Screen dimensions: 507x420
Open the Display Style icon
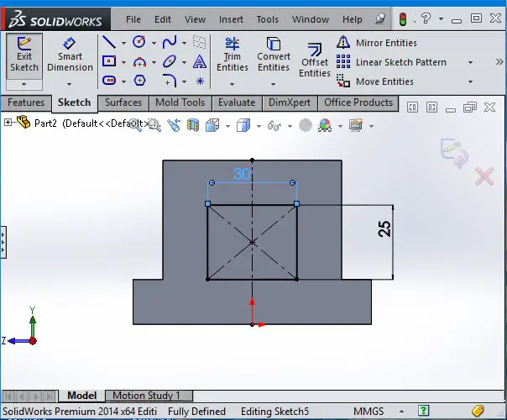click(x=243, y=125)
